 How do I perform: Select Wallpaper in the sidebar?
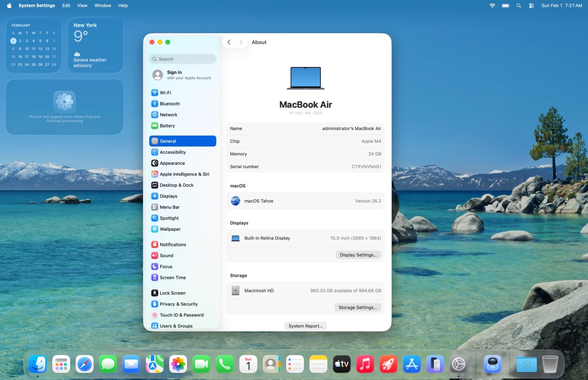click(x=170, y=229)
